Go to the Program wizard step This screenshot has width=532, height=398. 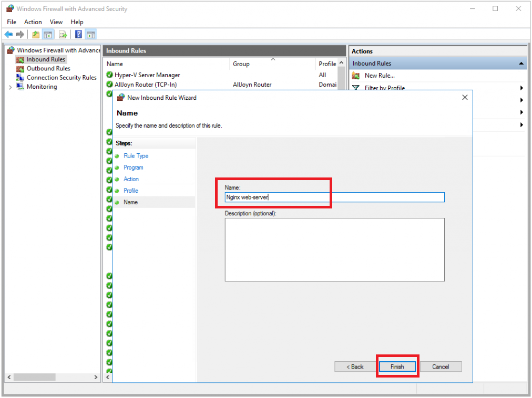point(134,167)
